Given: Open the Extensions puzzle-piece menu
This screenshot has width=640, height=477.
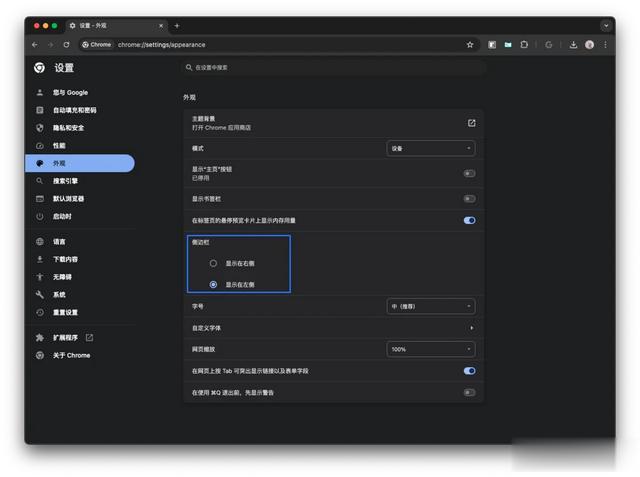Looking at the screenshot, I should point(524,45).
